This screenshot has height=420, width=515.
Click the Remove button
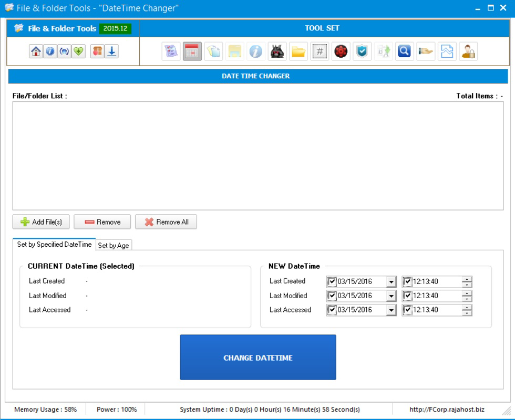click(x=102, y=222)
